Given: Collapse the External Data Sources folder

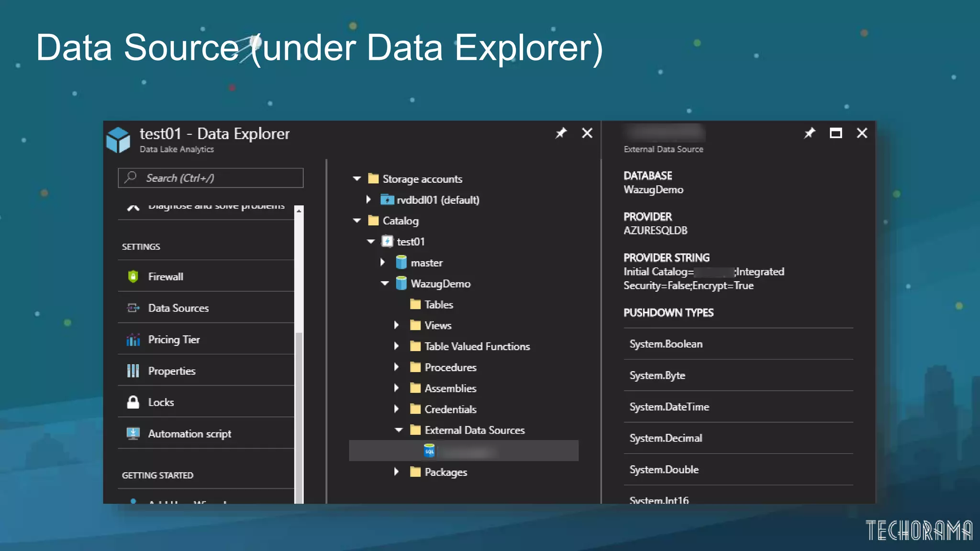Looking at the screenshot, I should [399, 430].
